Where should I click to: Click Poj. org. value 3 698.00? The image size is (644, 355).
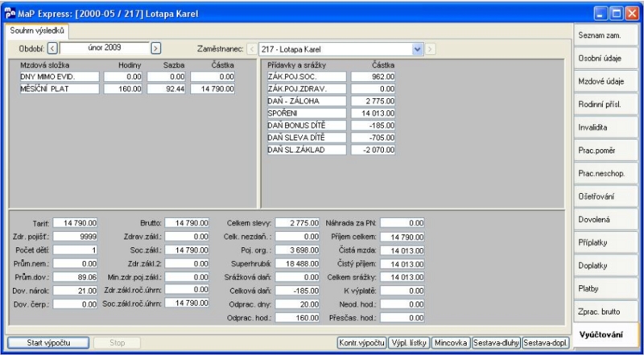tap(297, 250)
